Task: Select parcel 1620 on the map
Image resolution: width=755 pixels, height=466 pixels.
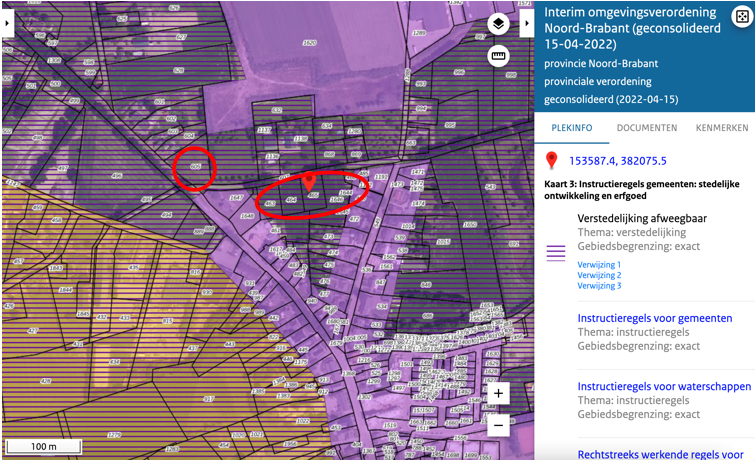Action: coord(309,43)
